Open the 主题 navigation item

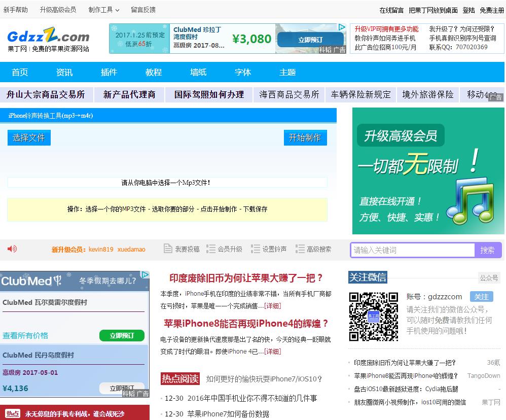[287, 72]
